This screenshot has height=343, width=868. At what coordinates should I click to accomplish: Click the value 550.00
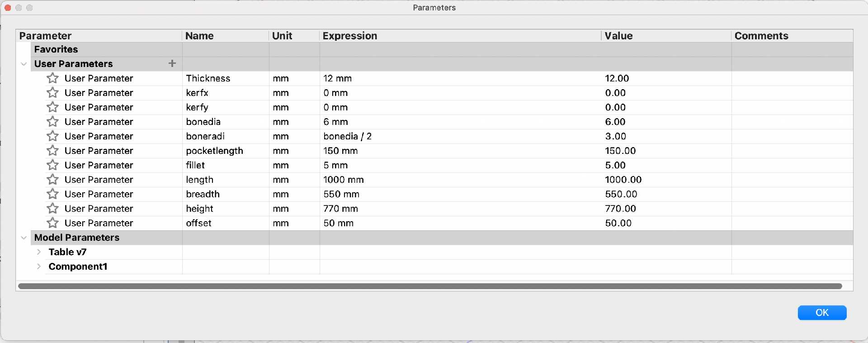tap(621, 194)
